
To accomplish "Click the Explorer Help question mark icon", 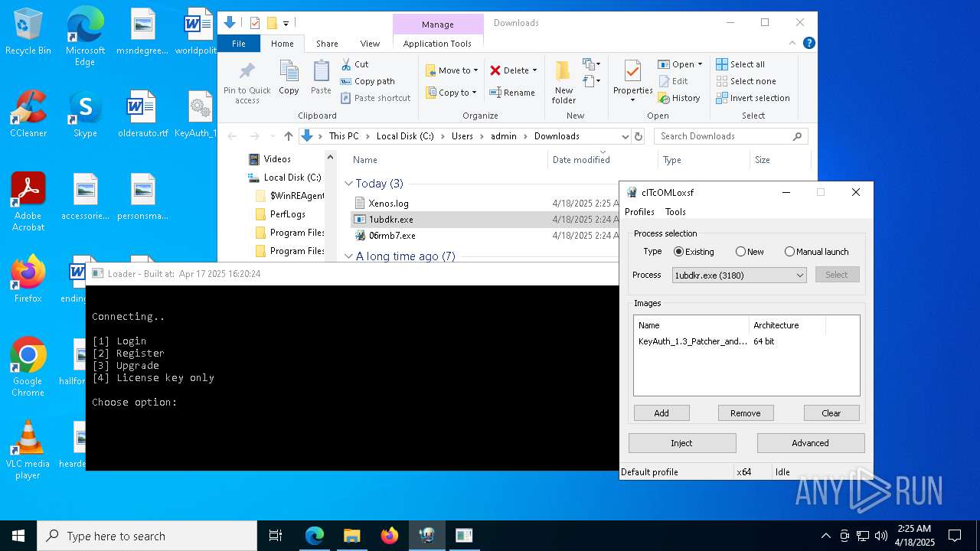I will click(x=809, y=44).
